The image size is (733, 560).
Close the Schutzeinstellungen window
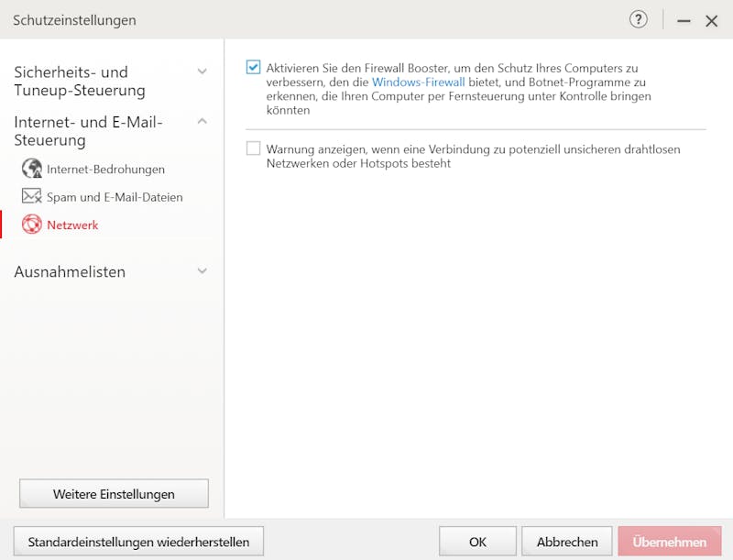tap(712, 20)
